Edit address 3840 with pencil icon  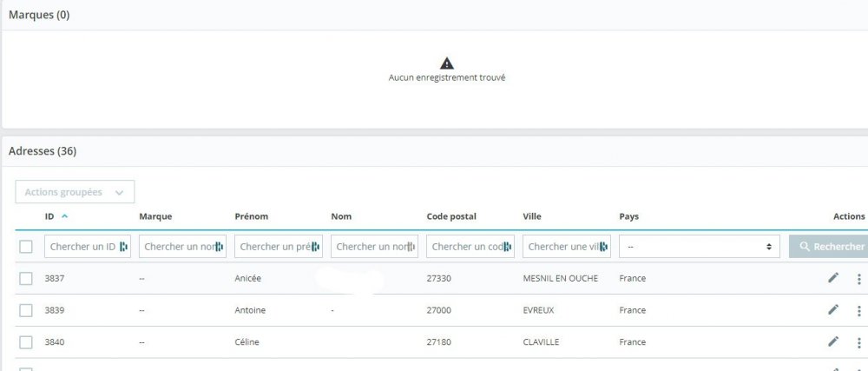point(833,341)
